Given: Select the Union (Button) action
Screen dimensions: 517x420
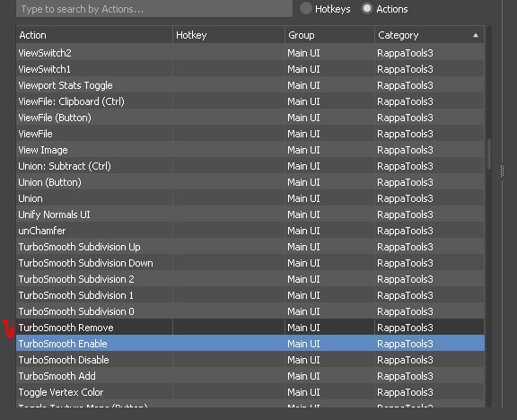Looking at the screenshot, I should pos(250,182).
